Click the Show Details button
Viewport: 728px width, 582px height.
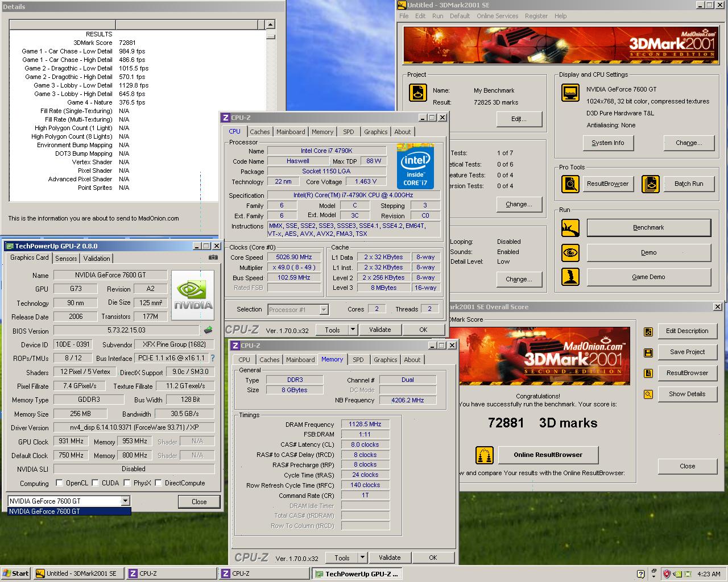point(688,394)
